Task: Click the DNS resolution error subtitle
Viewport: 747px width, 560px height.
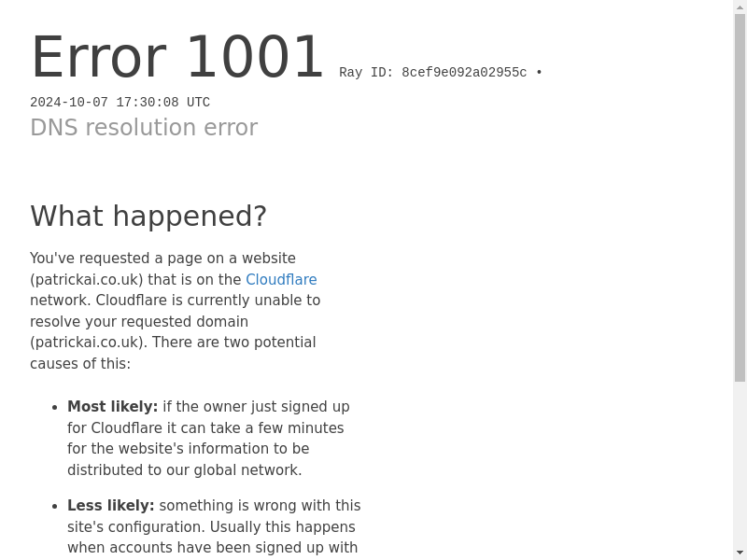Action: click(x=144, y=127)
